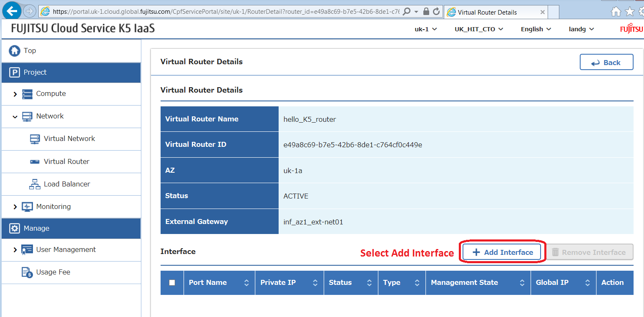Expand the User Management chevron
This screenshot has width=644, height=317.
pos(15,250)
